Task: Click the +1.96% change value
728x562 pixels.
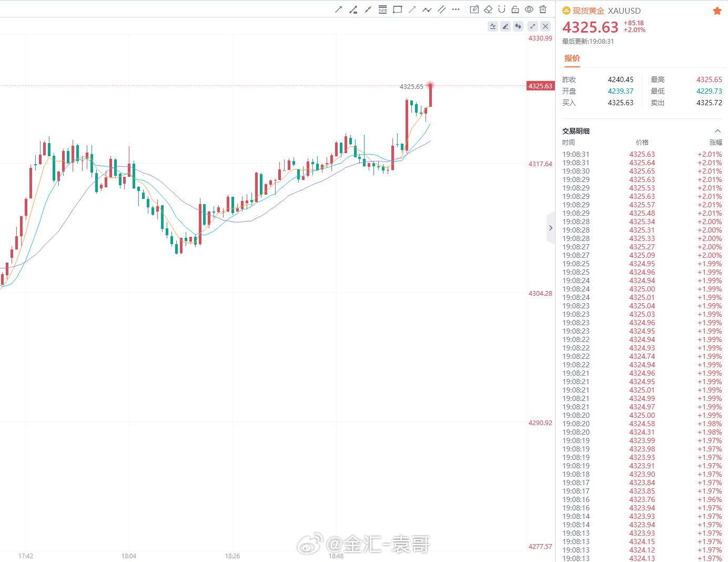Action: tap(710, 499)
